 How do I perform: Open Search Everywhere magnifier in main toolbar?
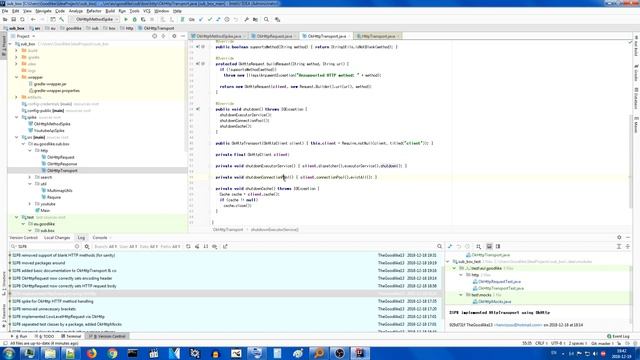pos(266,19)
